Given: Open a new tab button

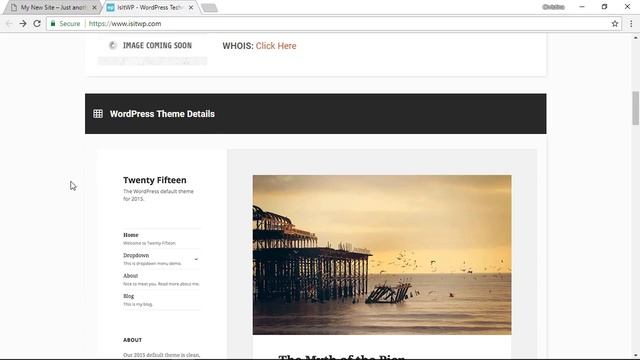Looking at the screenshot, I should [209, 8].
